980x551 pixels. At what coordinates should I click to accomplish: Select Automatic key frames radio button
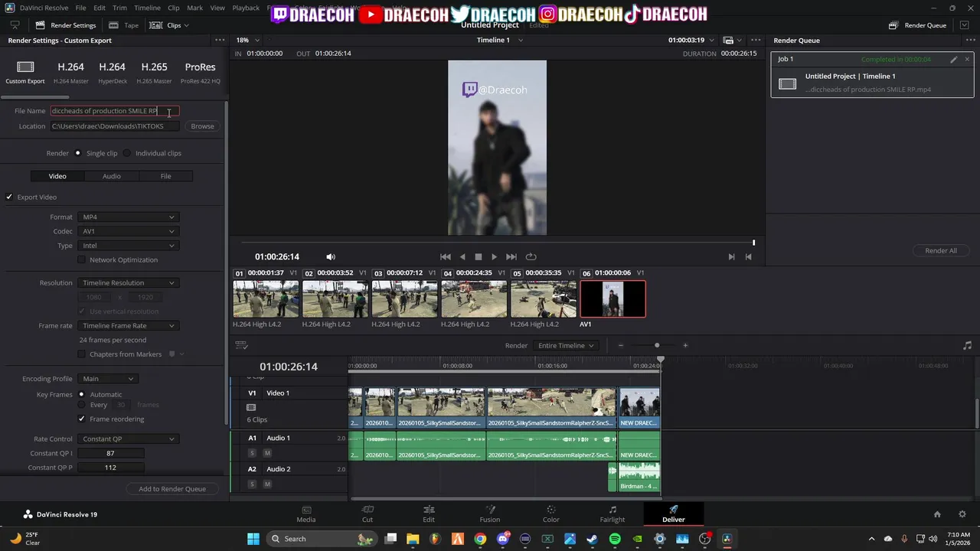point(81,394)
